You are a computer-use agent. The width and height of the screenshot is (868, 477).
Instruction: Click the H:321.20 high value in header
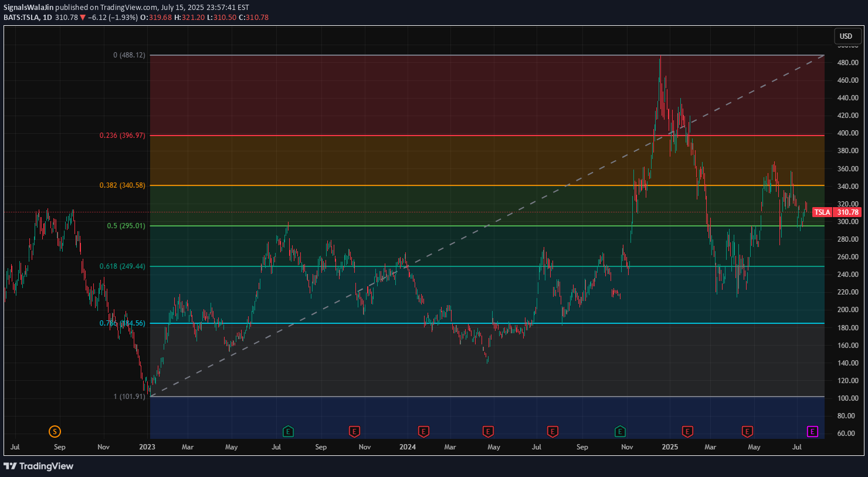pos(189,18)
